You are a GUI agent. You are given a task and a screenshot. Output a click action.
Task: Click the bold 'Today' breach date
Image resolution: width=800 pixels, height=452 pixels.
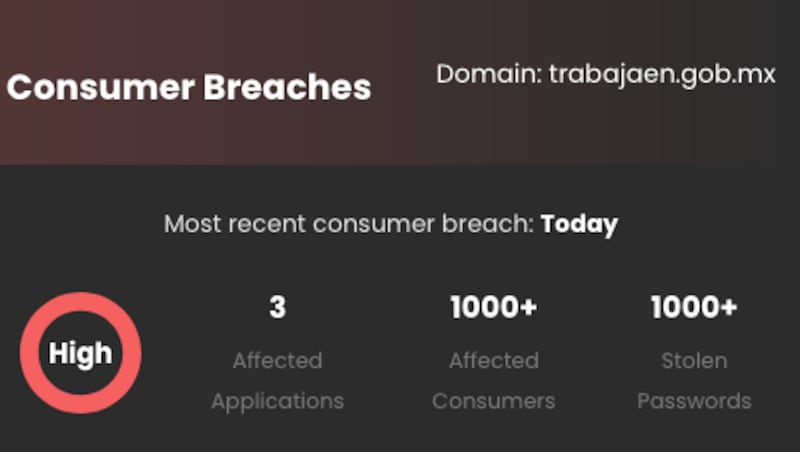[x=579, y=224]
